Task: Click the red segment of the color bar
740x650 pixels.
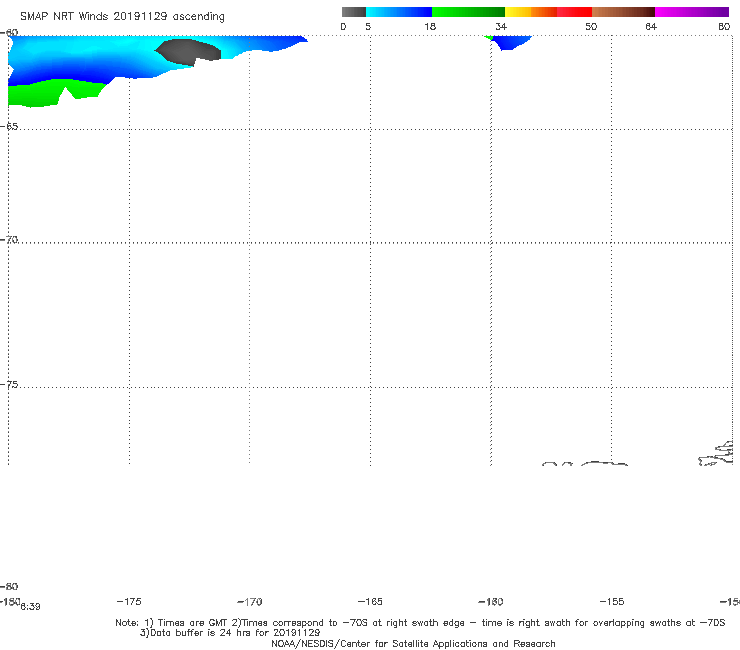Action: [574, 12]
